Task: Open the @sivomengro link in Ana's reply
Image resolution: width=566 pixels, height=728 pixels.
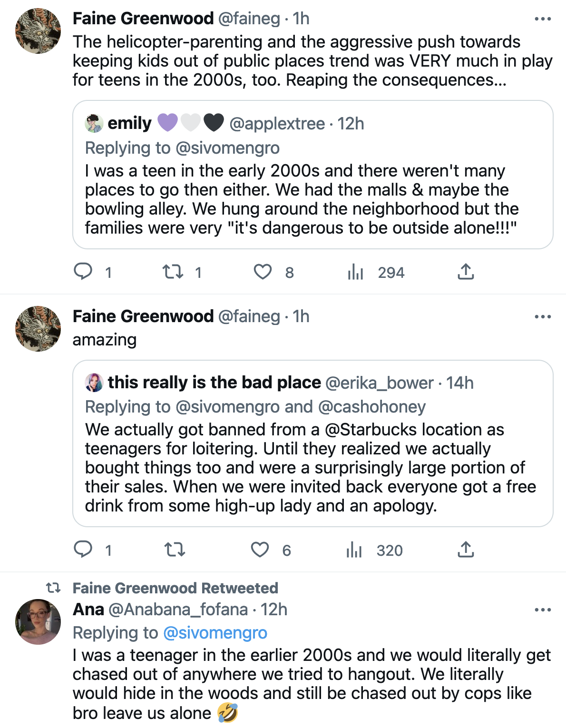Action: point(215,633)
